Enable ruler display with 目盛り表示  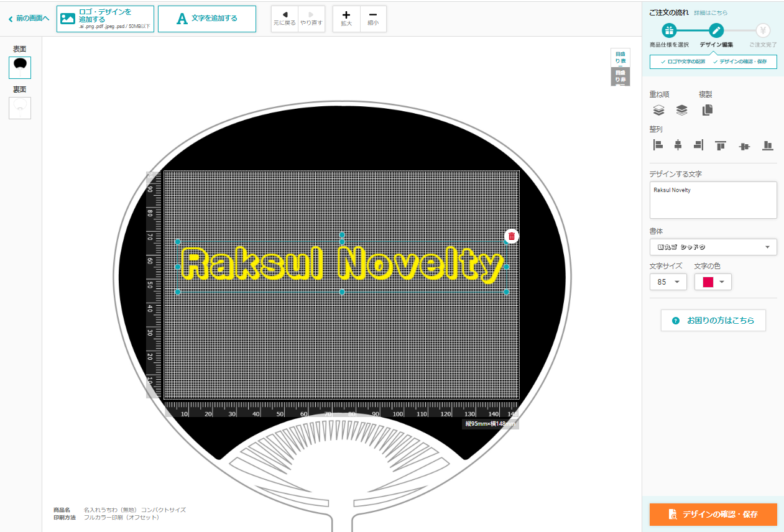tap(620, 58)
